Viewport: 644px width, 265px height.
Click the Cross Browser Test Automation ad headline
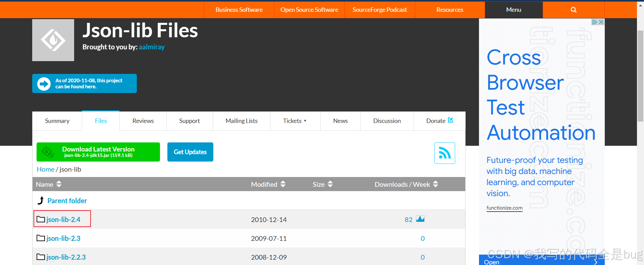click(x=541, y=95)
